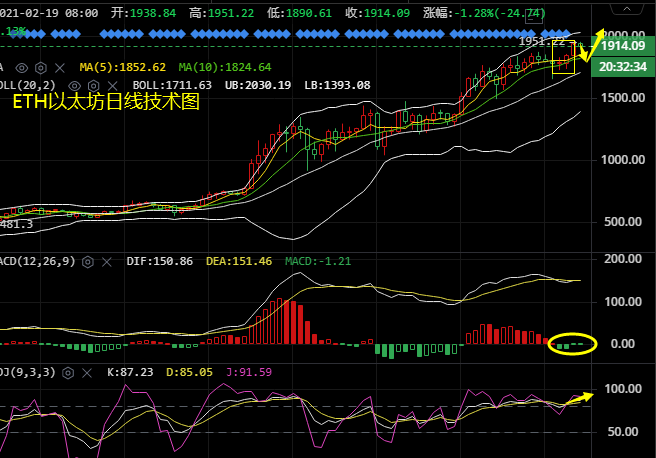Select the current price label 1914.09
Image resolution: width=656 pixels, height=458 pixels.
(x=621, y=46)
